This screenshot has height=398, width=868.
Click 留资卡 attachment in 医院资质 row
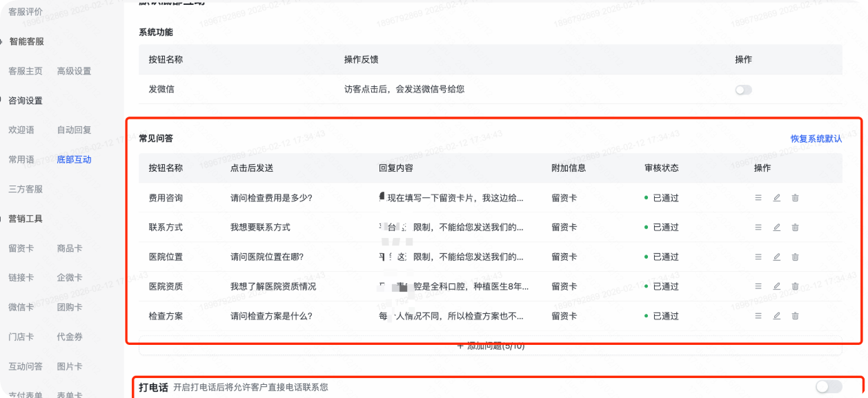[564, 286]
